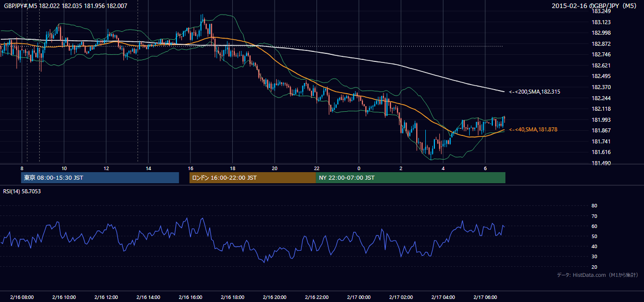Click the HistData.com data source credit
The image size is (644, 302).
tap(598, 275)
